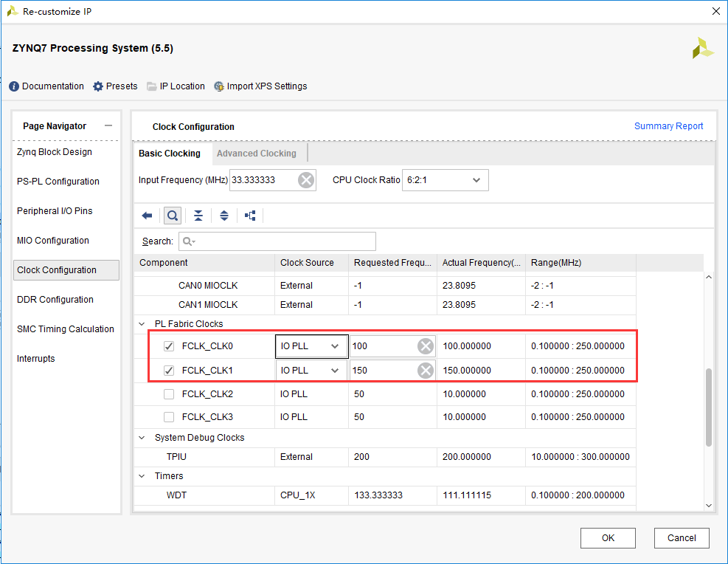
Task: Click the back arrow toolbar icon
Action: [148, 216]
